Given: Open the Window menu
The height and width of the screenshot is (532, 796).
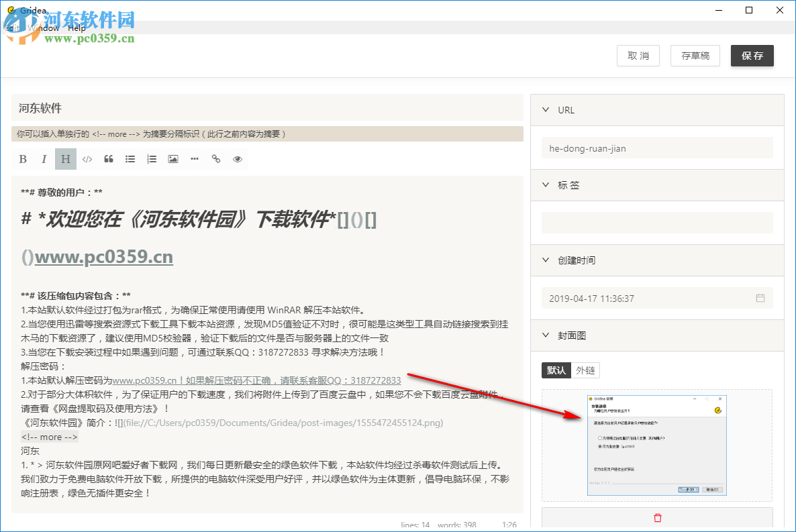Looking at the screenshot, I should [44, 28].
